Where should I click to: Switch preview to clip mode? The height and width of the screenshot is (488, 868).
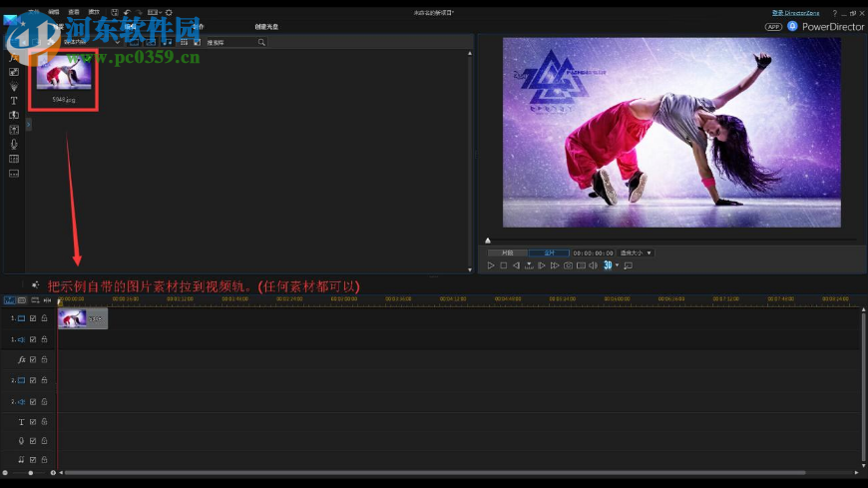pos(507,253)
